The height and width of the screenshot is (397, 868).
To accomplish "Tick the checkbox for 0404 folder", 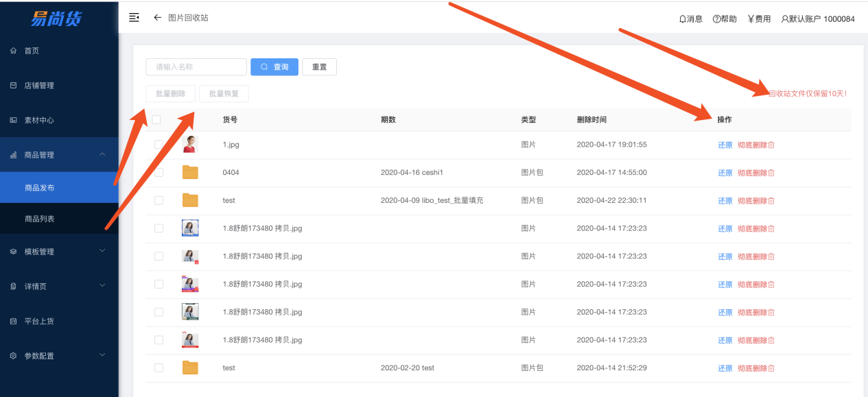I will pyautogui.click(x=159, y=173).
